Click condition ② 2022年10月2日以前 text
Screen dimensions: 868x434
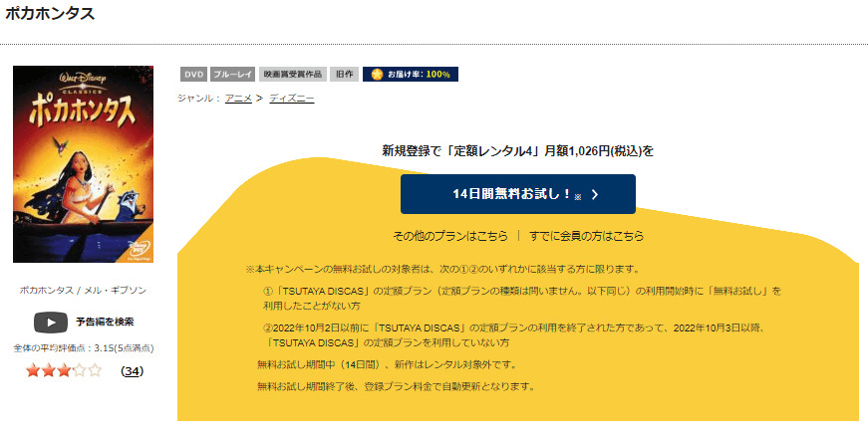(514, 335)
